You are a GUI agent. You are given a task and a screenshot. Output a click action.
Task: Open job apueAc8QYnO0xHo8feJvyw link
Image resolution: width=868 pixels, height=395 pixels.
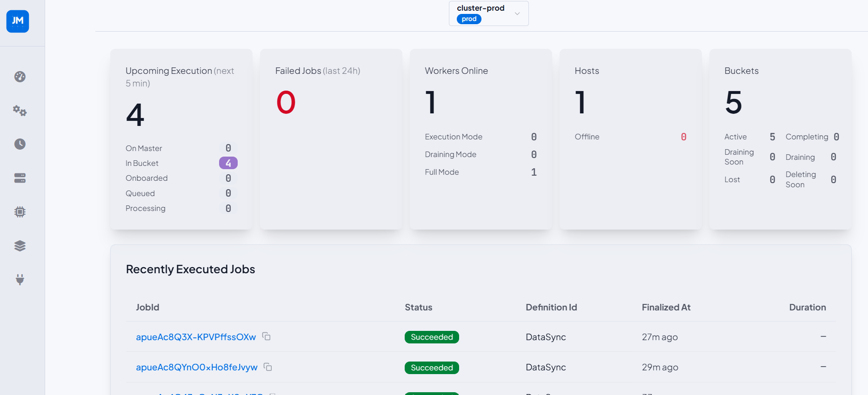197,367
